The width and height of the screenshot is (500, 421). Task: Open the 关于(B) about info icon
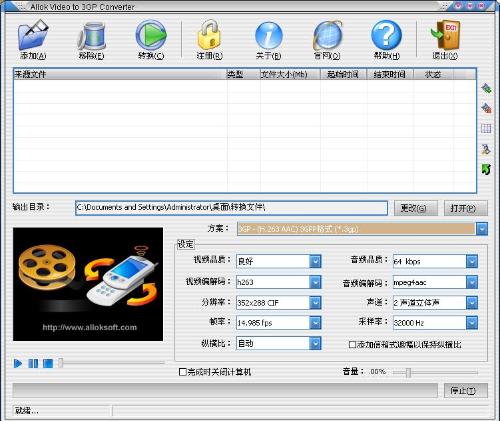[x=269, y=36]
